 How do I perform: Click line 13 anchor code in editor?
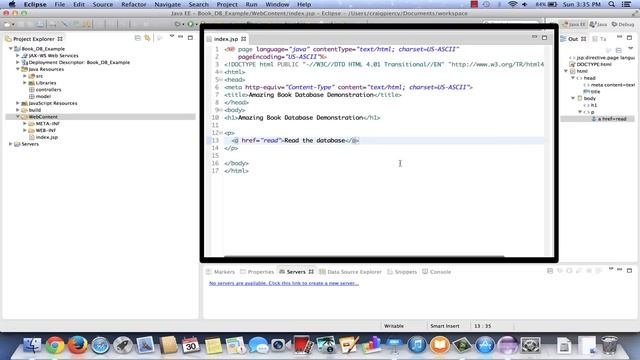coord(296,140)
